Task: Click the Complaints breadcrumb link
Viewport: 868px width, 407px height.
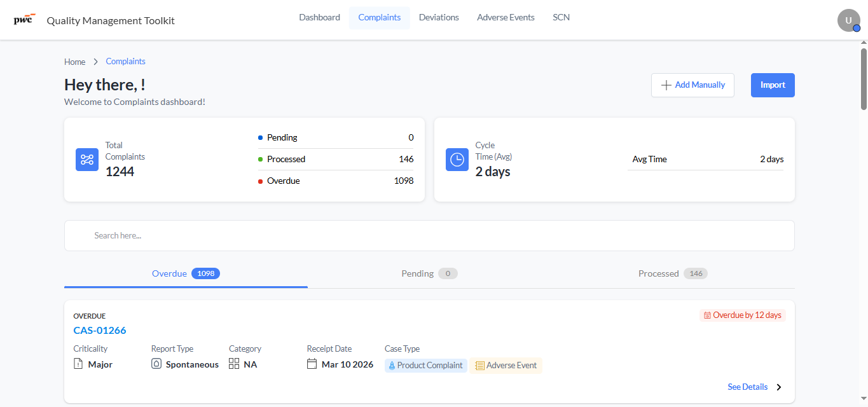Action: click(x=126, y=62)
